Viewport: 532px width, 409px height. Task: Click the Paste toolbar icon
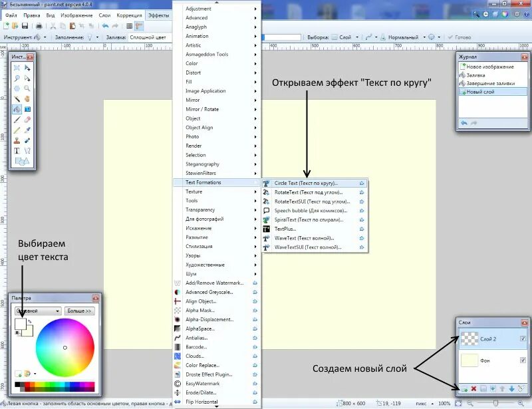click(x=72, y=26)
